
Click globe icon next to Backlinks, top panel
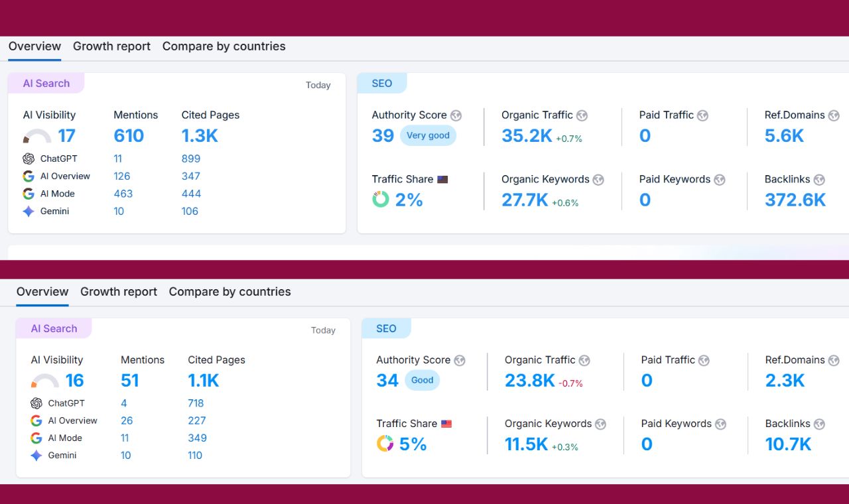[819, 180]
